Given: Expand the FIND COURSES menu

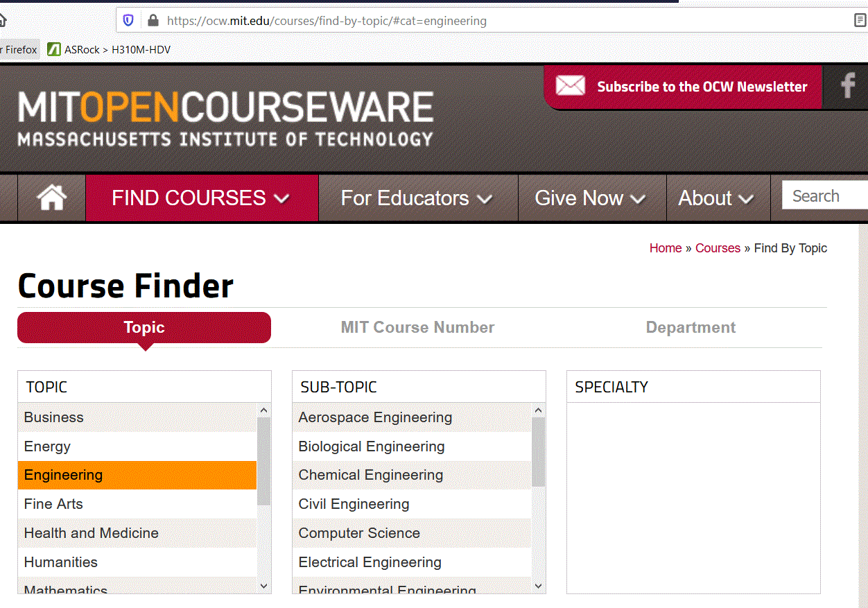Looking at the screenshot, I should [x=202, y=198].
